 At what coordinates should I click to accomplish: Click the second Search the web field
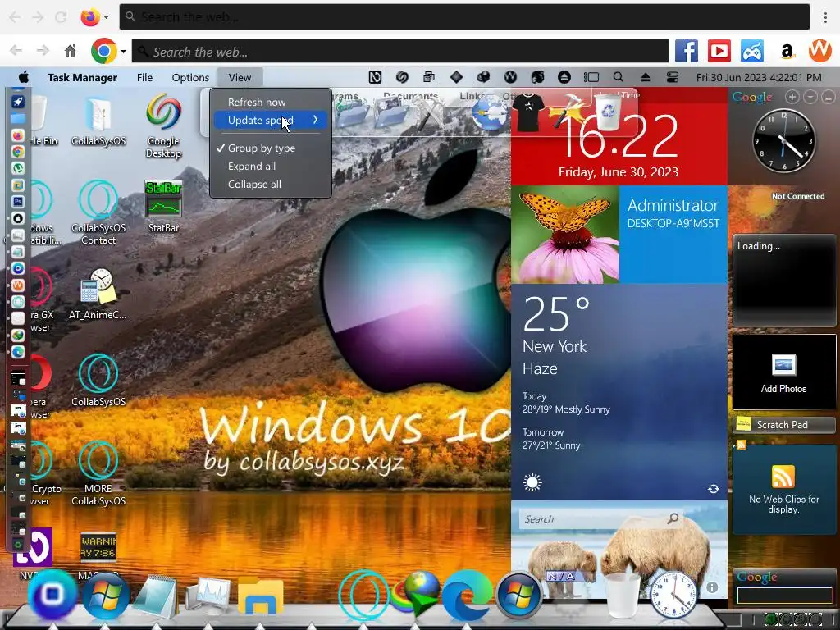pyautogui.click(x=400, y=52)
